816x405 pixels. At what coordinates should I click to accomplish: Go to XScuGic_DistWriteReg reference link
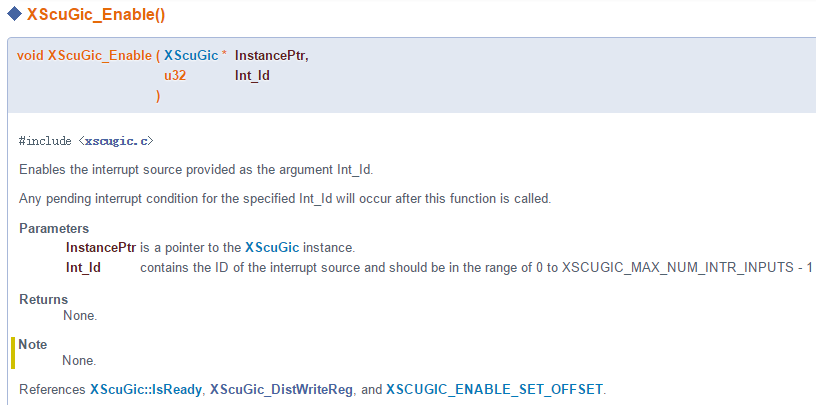(x=281, y=389)
